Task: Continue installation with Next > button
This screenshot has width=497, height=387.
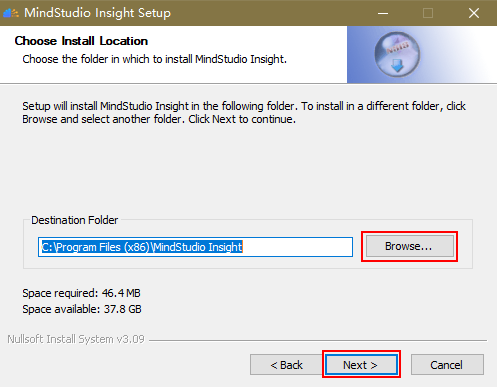Action: pos(361,365)
